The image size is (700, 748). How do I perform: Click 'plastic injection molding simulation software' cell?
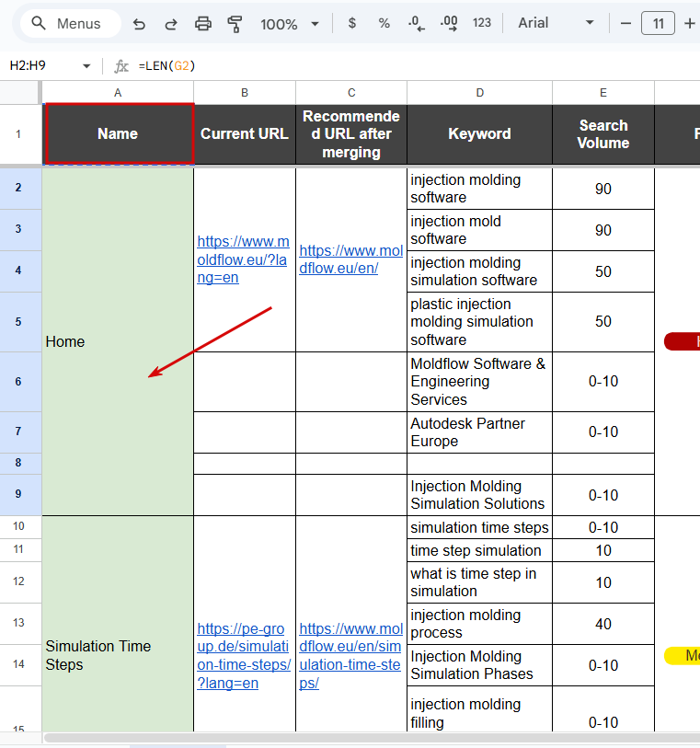(x=480, y=322)
